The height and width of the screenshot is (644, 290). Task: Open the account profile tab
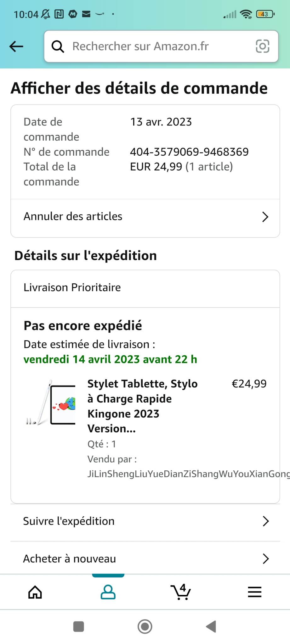(108, 592)
